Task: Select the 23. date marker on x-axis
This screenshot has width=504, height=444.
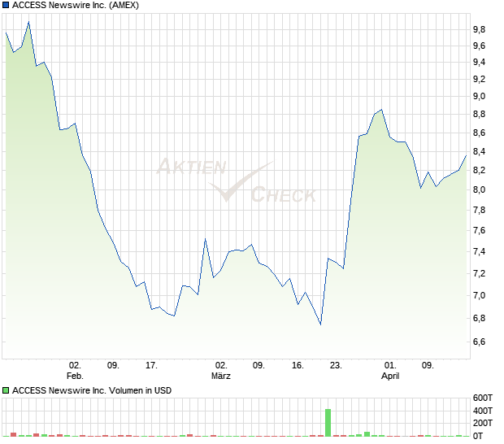Action: pyautogui.click(x=335, y=366)
